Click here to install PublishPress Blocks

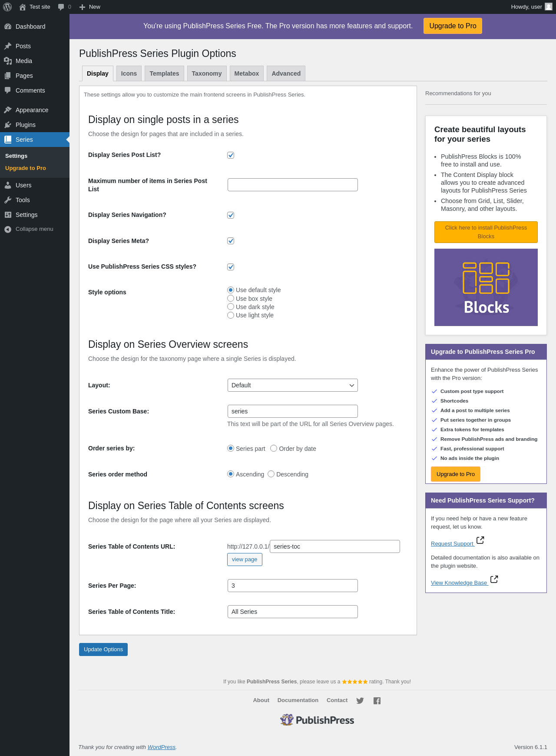(x=486, y=232)
